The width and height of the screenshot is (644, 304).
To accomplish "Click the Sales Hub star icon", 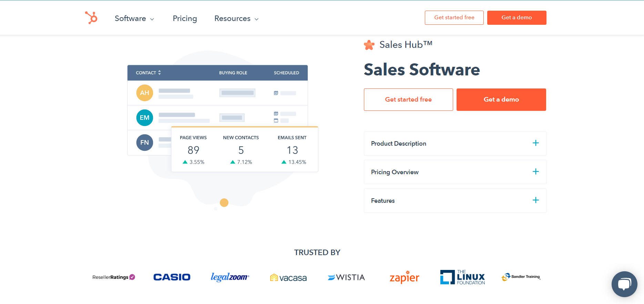I will [x=369, y=45].
